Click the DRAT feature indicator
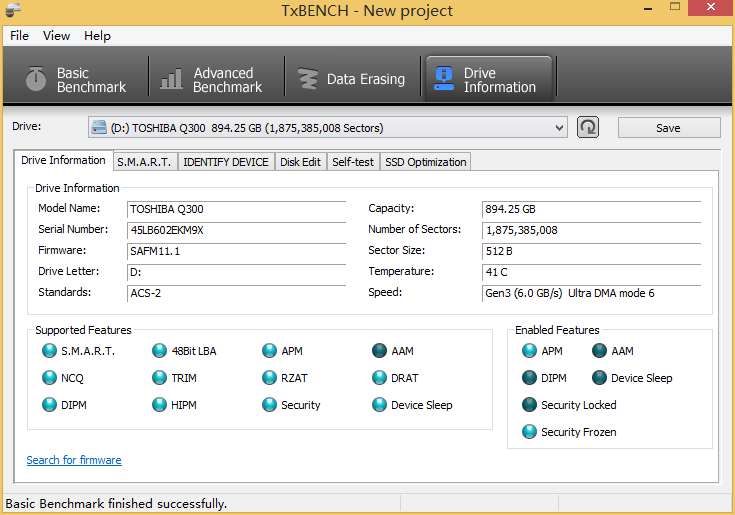Image resolution: width=735 pixels, height=515 pixels. click(379, 378)
